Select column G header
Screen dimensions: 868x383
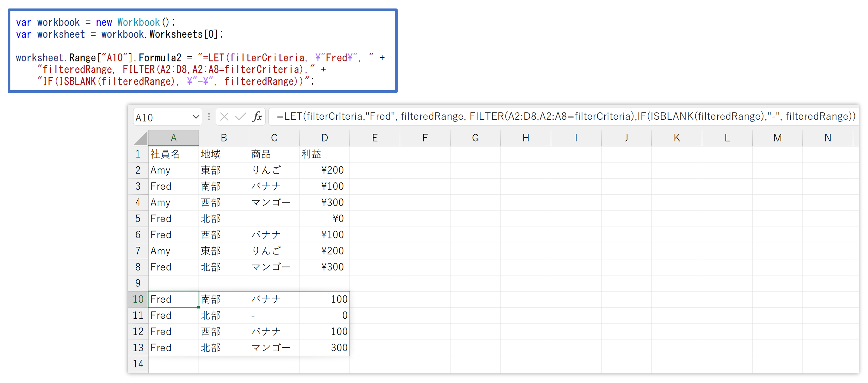475,138
